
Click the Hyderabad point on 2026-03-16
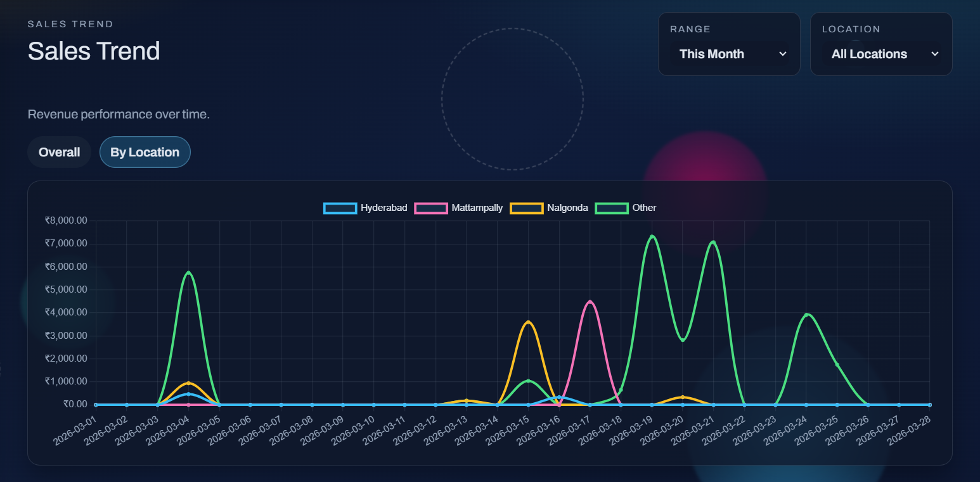[559, 397]
